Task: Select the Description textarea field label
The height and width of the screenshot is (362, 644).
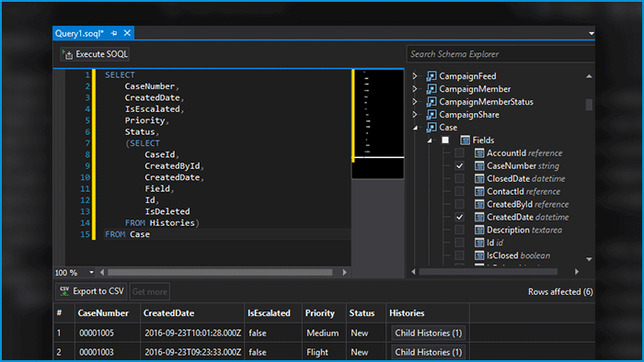Action: click(524, 230)
